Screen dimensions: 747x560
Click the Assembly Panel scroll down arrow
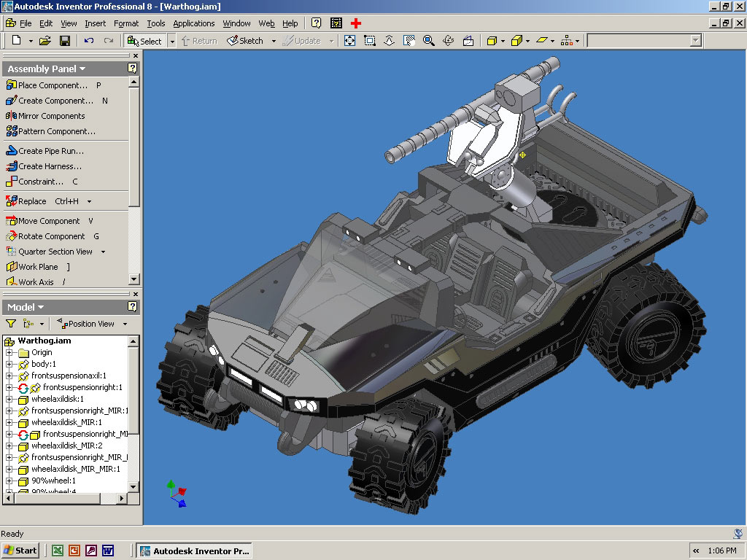pos(134,279)
